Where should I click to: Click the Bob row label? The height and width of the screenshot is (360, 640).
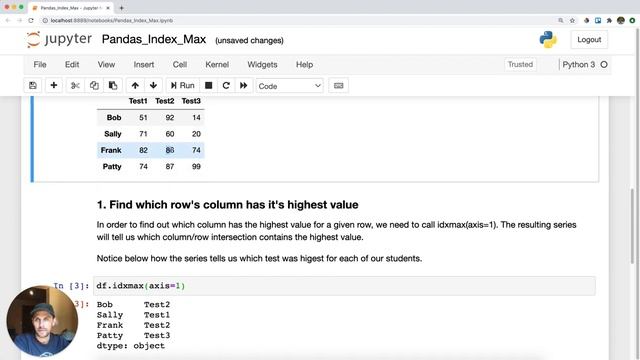[114, 118]
